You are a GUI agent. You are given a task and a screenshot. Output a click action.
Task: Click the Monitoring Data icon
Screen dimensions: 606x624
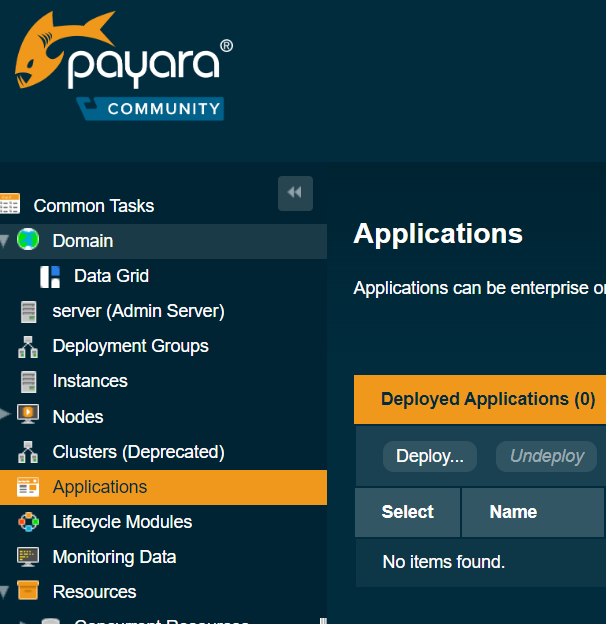[x=29, y=557]
